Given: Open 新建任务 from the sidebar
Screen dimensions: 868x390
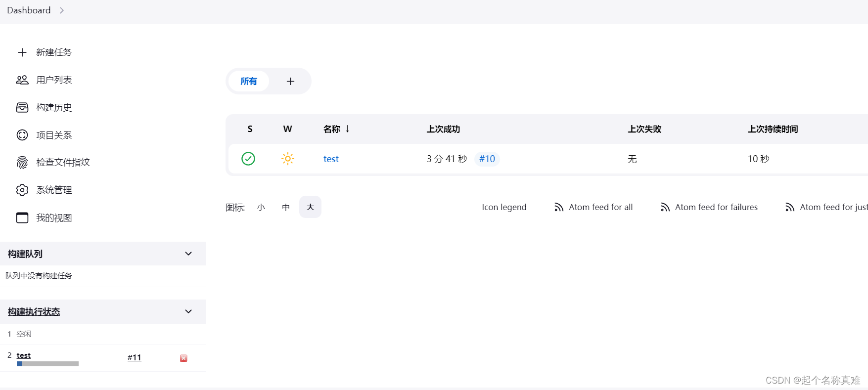Looking at the screenshot, I should click(54, 52).
